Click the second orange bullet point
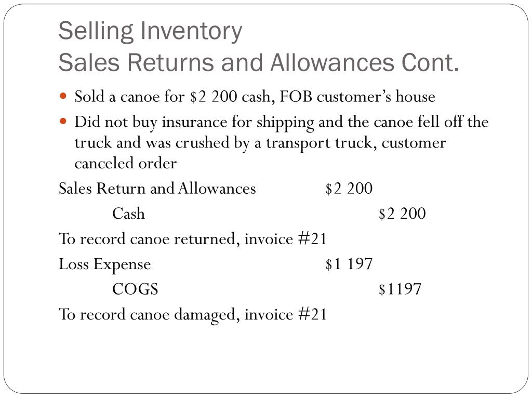Viewport: 532px width, 399px height. pos(63,121)
